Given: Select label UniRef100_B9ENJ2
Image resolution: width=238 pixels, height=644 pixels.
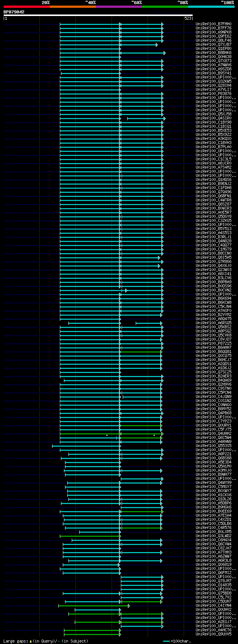Looking at the screenshot, I should 213,184.
